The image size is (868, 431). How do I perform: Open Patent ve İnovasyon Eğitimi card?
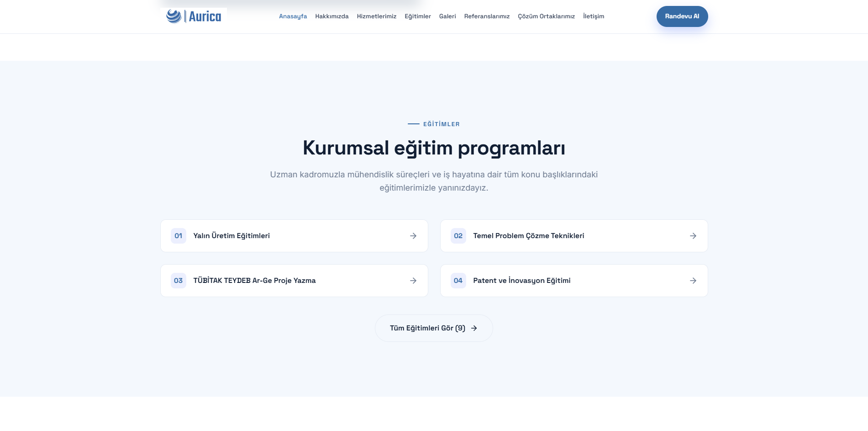(x=573, y=281)
